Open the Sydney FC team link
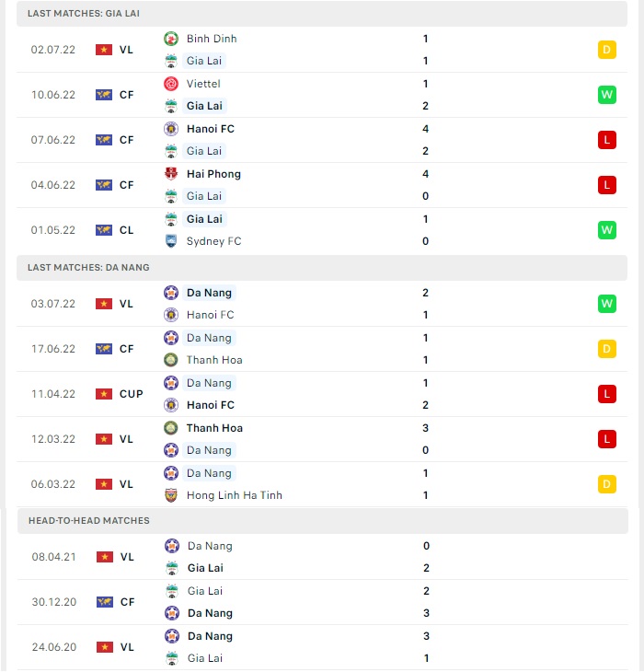Viewport: 644px width, 672px height. pyautogui.click(x=213, y=241)
